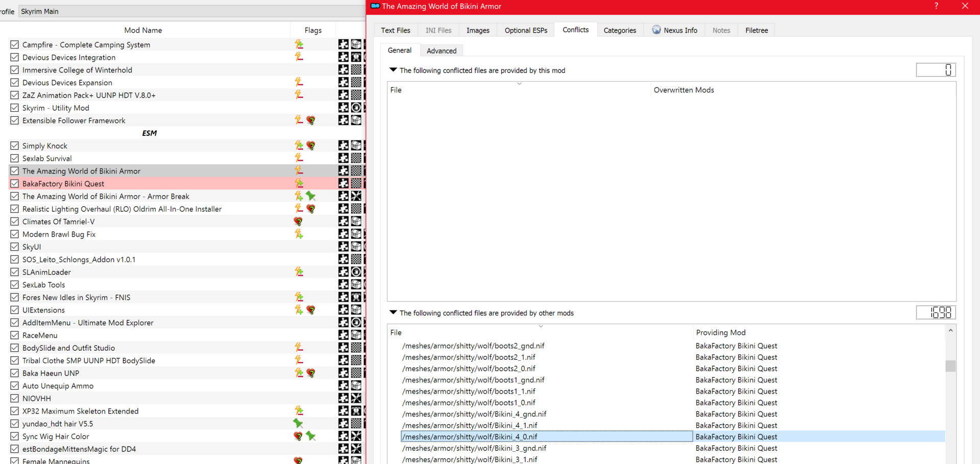Click the Providing Mod column header

tap(819, 332)
